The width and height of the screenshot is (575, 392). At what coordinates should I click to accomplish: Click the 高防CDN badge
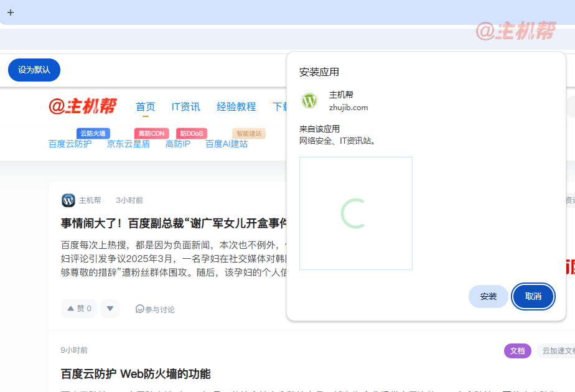151,134
